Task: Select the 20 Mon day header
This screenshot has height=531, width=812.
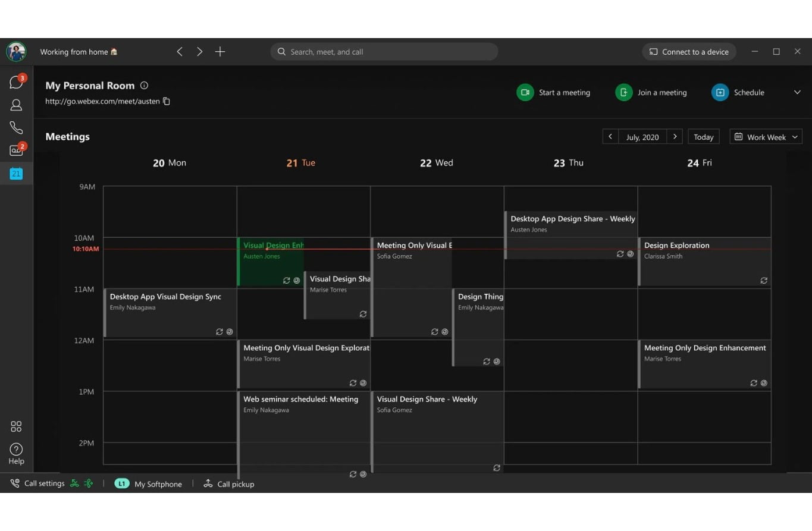Action: click(x=170, y=163)
